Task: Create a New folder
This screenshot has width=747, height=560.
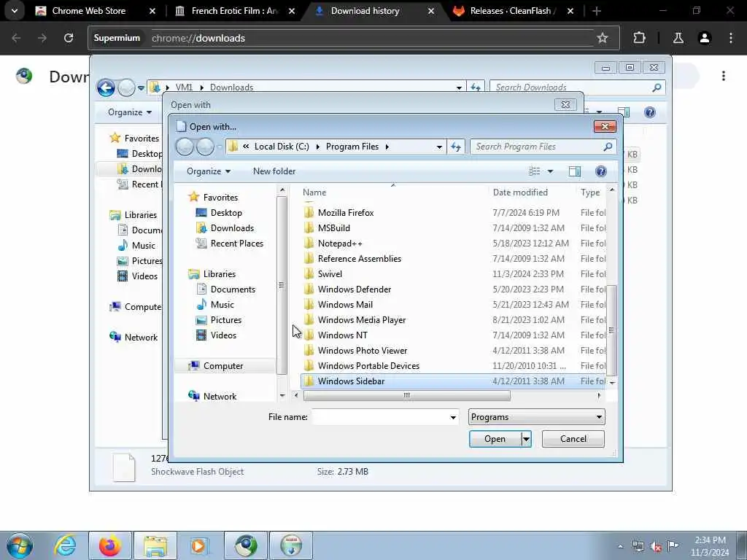Action: (x=274, y=171)
